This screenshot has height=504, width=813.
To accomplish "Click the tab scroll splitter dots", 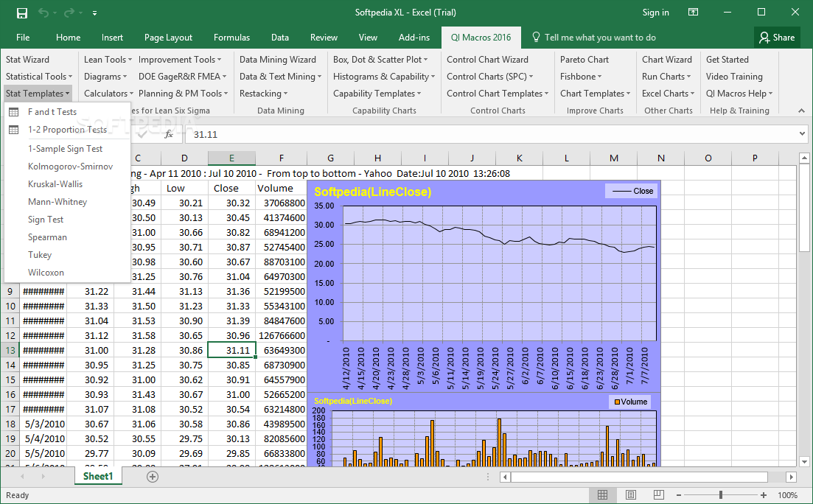I will 488,477.
